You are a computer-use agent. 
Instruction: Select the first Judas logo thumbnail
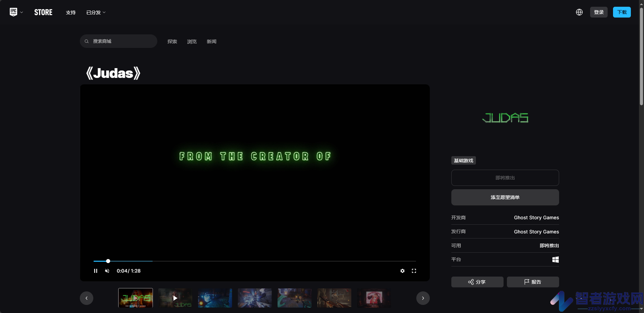pyautogui.click(x=135, y=298)
